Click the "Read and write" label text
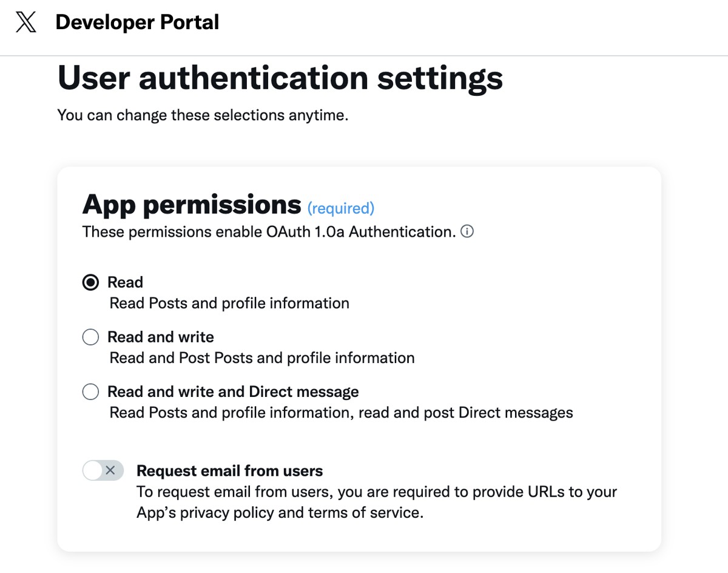Screen dimensions: 728x573 click(x=160, y=337)
